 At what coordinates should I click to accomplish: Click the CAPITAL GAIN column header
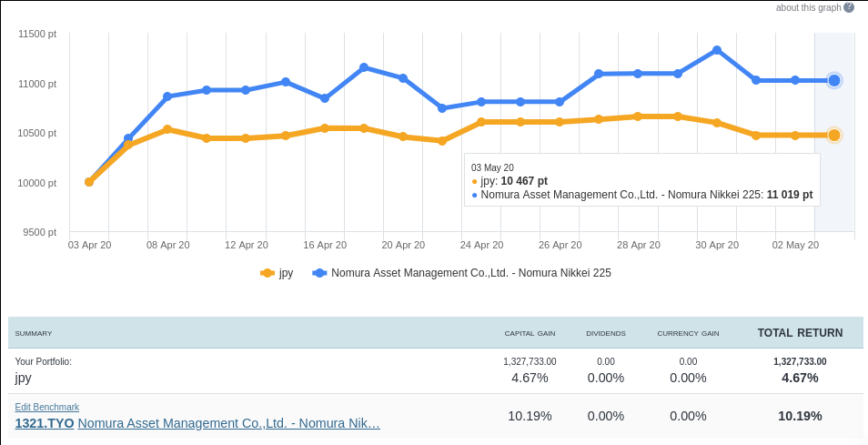coord(530,334)
